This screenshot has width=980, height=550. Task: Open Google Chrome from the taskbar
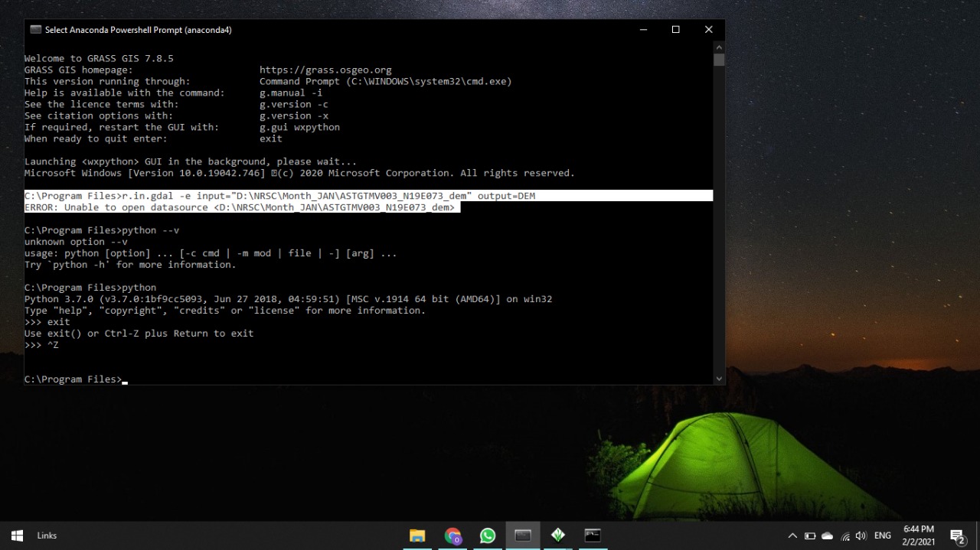[x=452, y=535]
